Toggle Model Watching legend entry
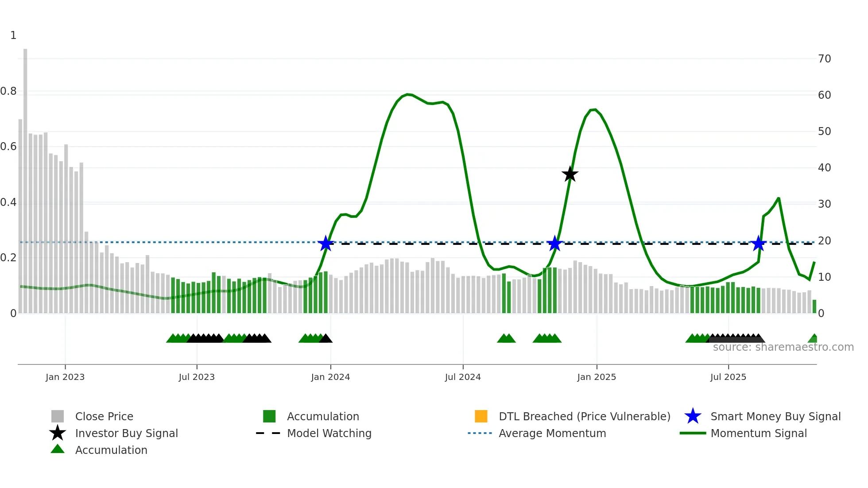Screen dimensions: 868x488 [x=329, y=433]
